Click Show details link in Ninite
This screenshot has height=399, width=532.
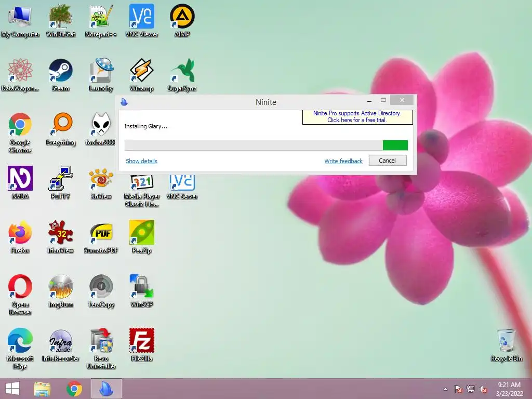coord(141,161)
